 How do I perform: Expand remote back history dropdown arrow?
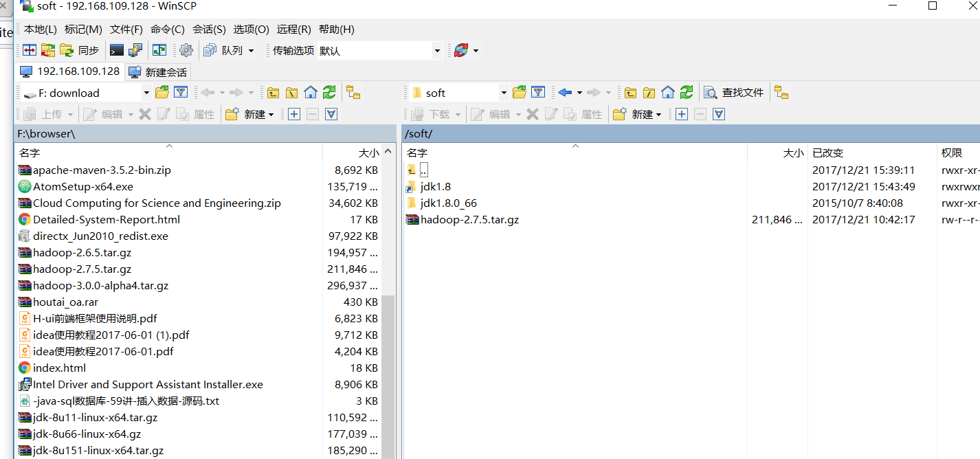pos(579,93)
